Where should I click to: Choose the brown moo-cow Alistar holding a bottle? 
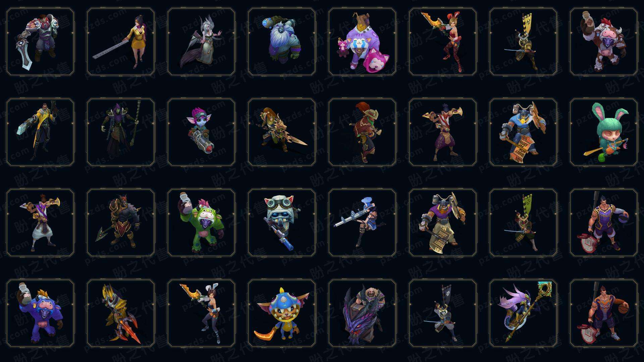pyautogui.click(x=603, y=42)
